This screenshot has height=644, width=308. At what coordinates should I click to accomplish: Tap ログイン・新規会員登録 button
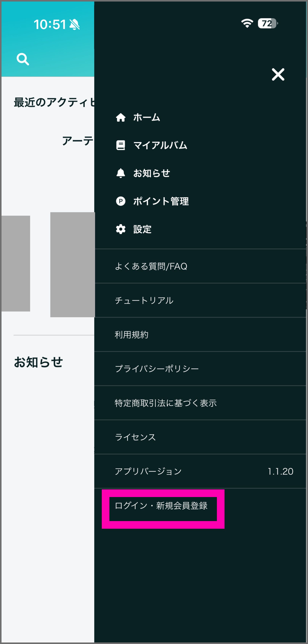pyautogui.click(x=161, y=505)
